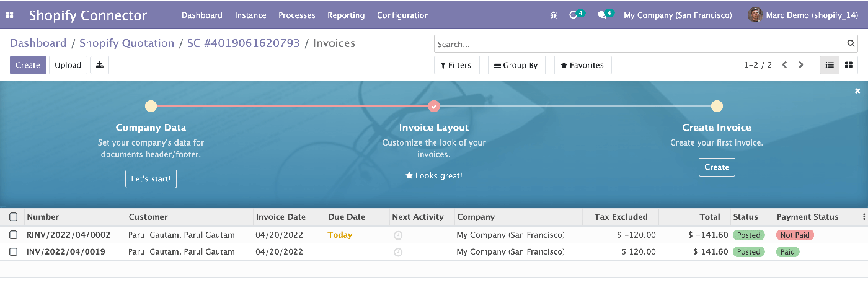Open the Filters dropdown
This screenshot has width=868, height=293.
pyautogui.click(x=457, y=65)
